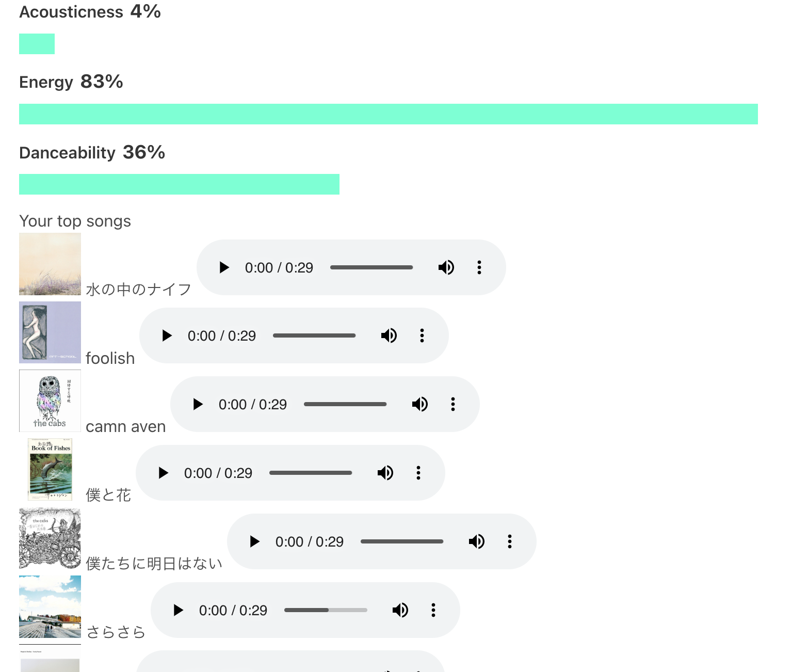Screen dimensions: 808x672
Task: Open the three-dot menu for foolish
Action: [x=422, y=336]
